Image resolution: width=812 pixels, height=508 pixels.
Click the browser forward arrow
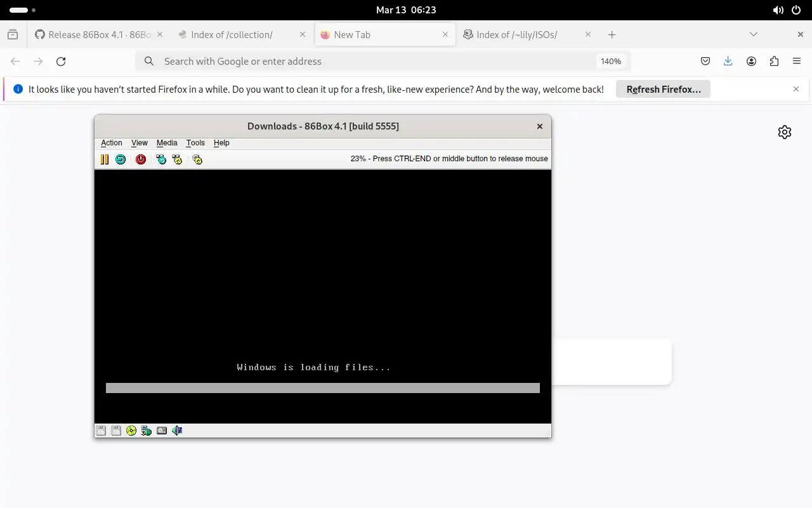38,62
